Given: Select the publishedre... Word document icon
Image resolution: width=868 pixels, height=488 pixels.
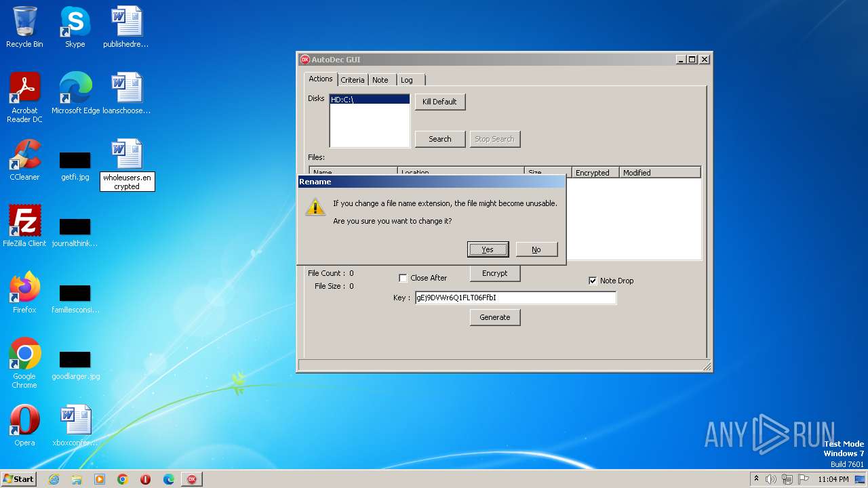Looking at the screenshot, I should (x=126, y=27).
